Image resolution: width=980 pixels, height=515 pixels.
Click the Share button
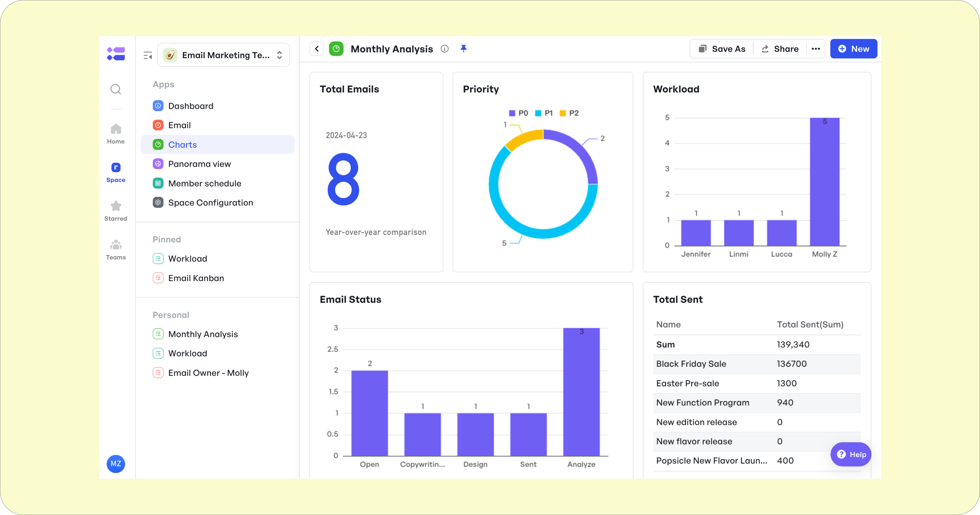(780, 49)
